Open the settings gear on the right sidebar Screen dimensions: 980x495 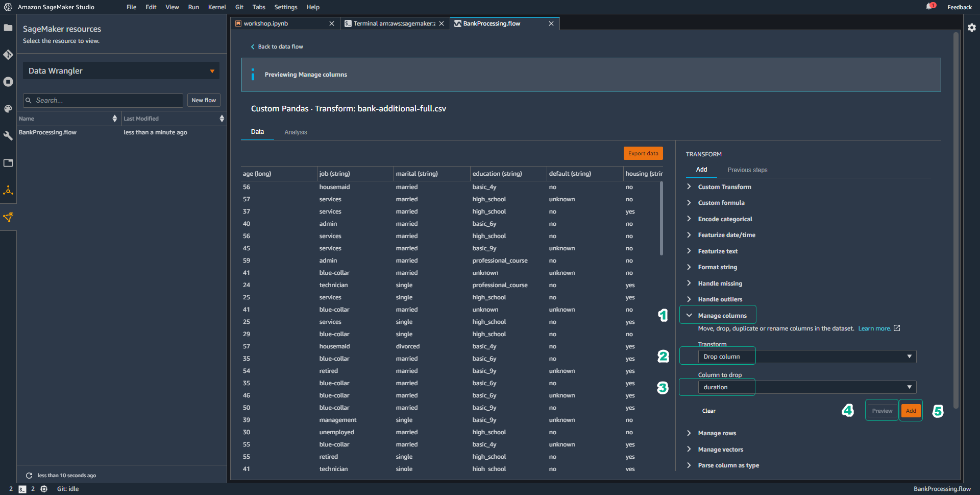(972, 28)
